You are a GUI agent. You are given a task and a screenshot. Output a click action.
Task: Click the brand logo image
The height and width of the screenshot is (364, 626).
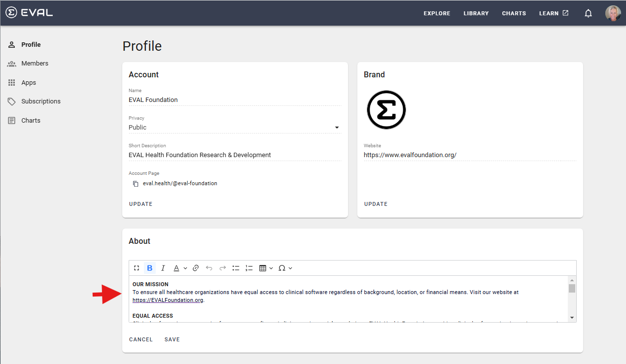click(386, 110)
